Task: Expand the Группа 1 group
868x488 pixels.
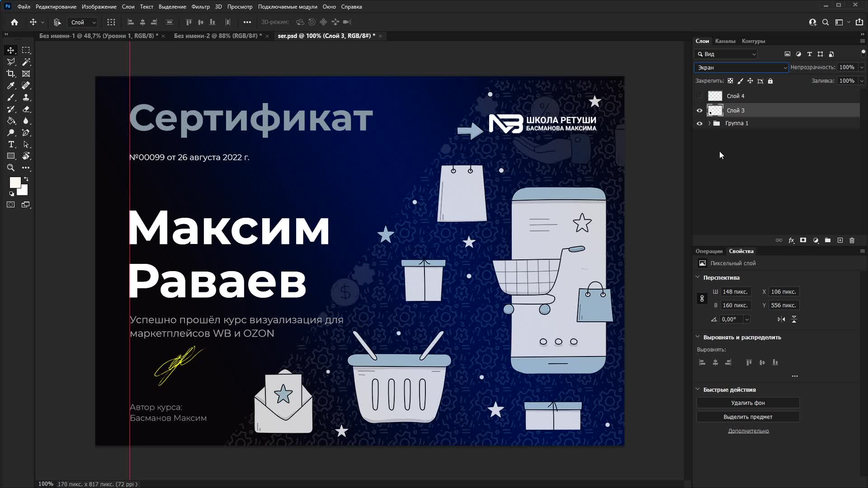Action: click(x=709, y=123)
